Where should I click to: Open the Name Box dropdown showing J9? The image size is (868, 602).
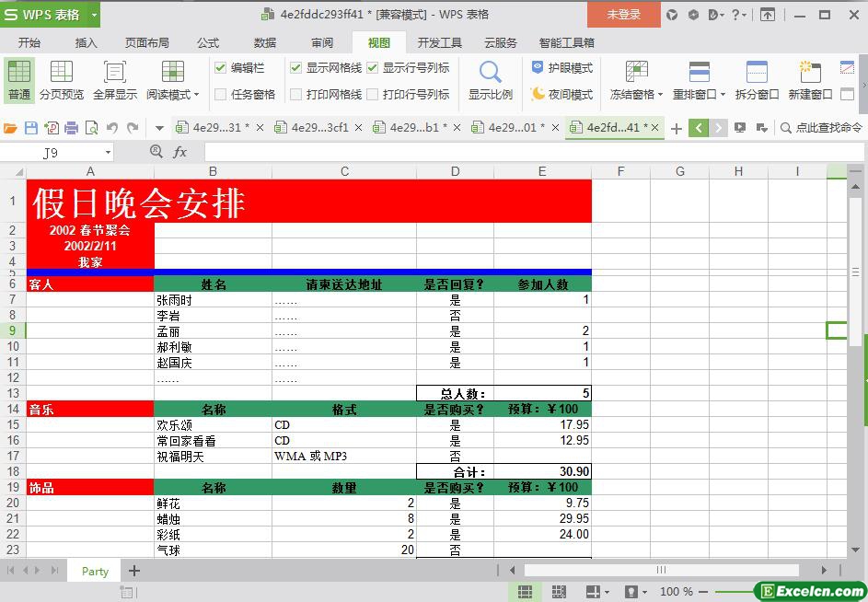(x=108, y=153)
